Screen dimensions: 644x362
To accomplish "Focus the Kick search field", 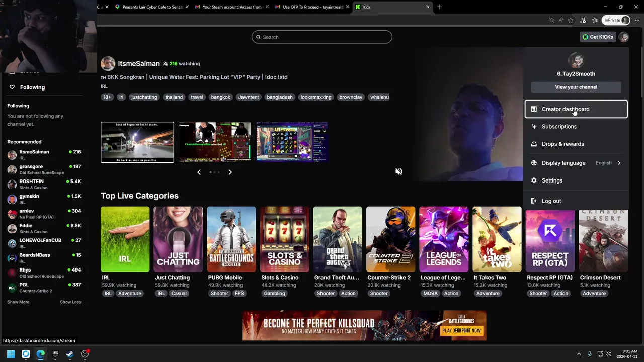I will click(322, 37).
